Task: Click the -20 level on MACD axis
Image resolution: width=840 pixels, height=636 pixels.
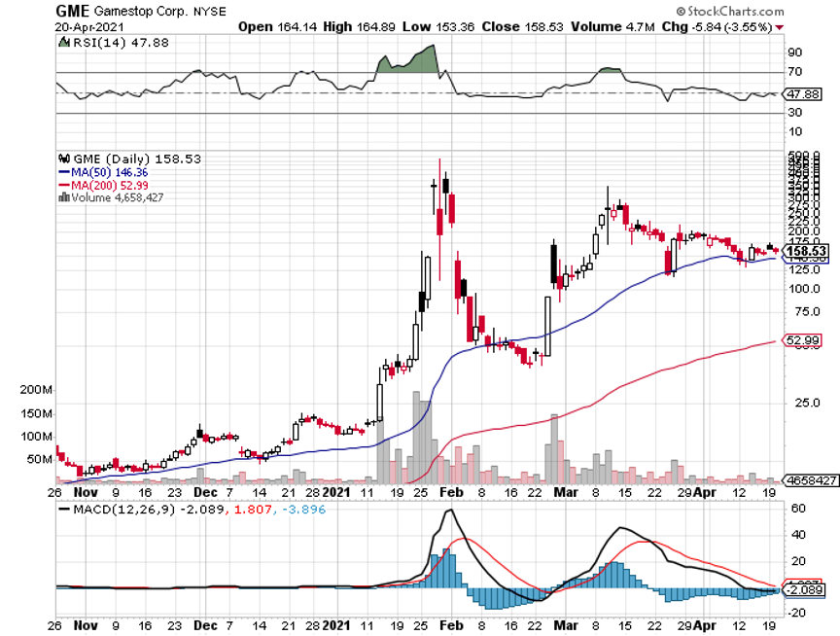Action: click(795, 613)
